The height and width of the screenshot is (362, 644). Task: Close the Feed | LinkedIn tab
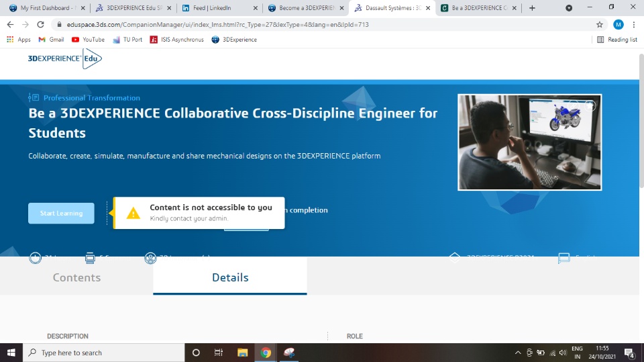tap(255, 8)
